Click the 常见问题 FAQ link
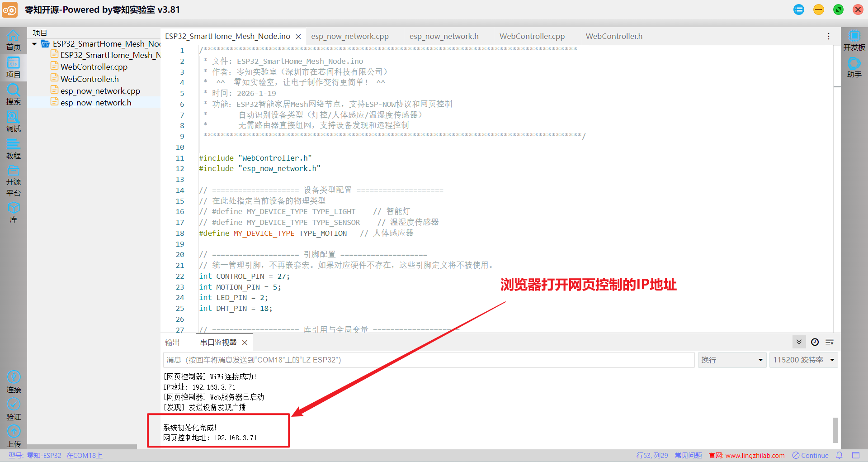The height and width of the screenshot is (462, 868). pos(688,455)
